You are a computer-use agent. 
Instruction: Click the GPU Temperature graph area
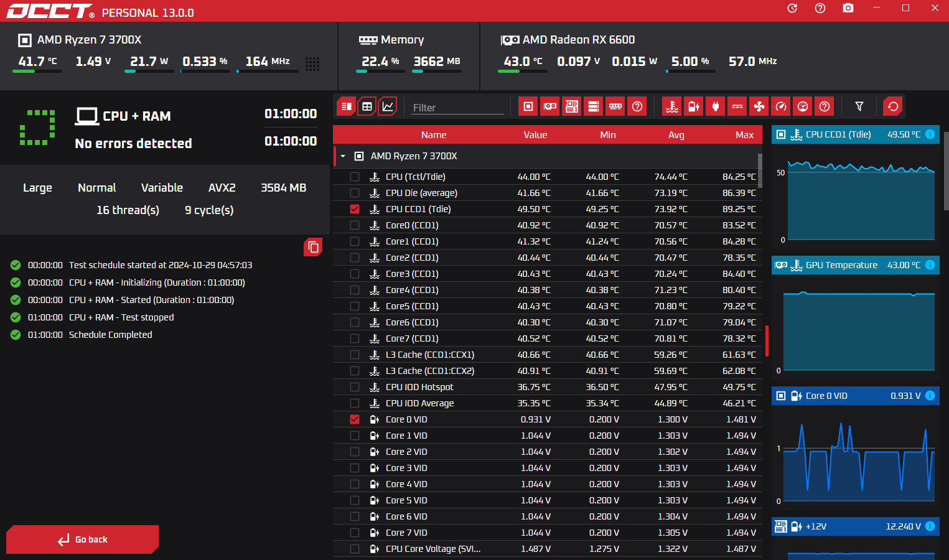856,327
